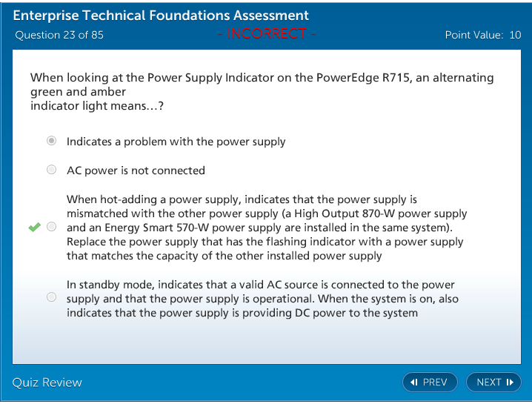The width and height of the screenshot is (532, 404).
Task: Click the 'Point Value: 10' text
Action: click(482, 35)
